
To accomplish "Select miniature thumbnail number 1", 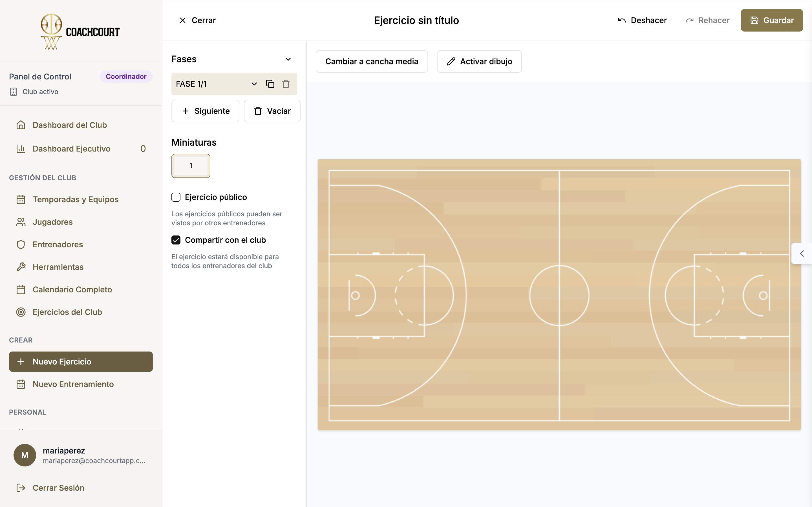I will coord(191,166).
